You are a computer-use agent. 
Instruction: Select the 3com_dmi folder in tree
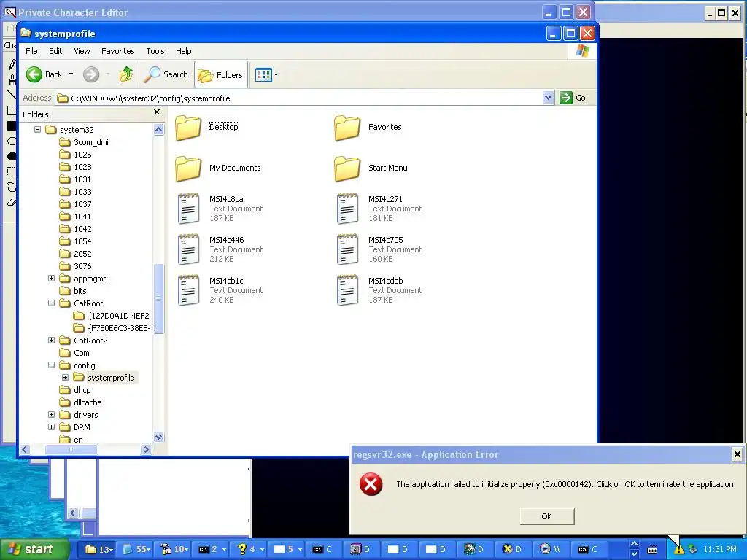[x=85, y=142]
